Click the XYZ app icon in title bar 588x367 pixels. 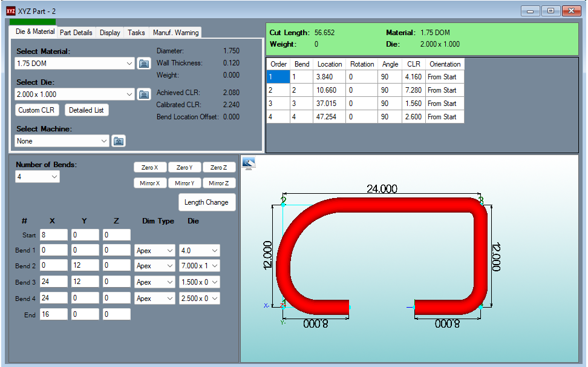coord(11,11)
